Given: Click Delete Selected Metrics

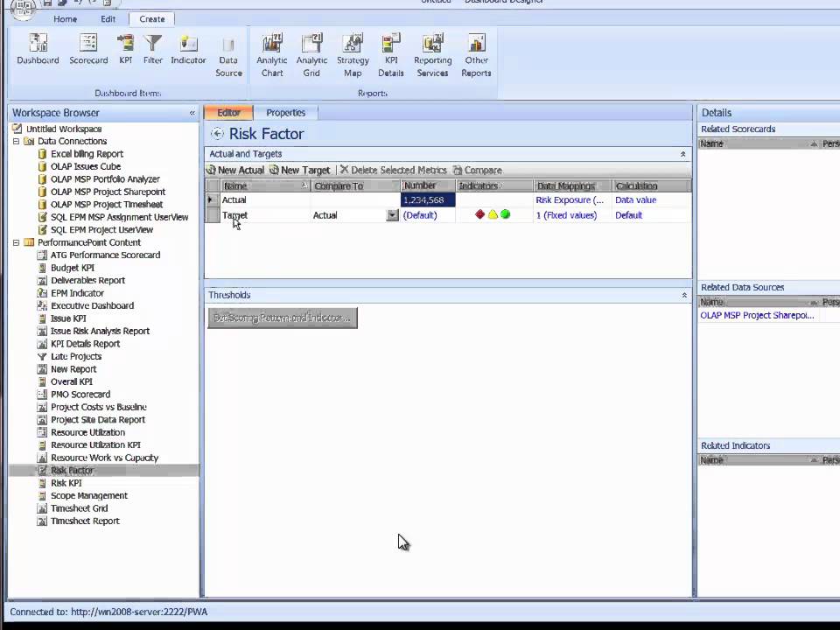Looking at the screenshot, I should (x=393, y=170).
